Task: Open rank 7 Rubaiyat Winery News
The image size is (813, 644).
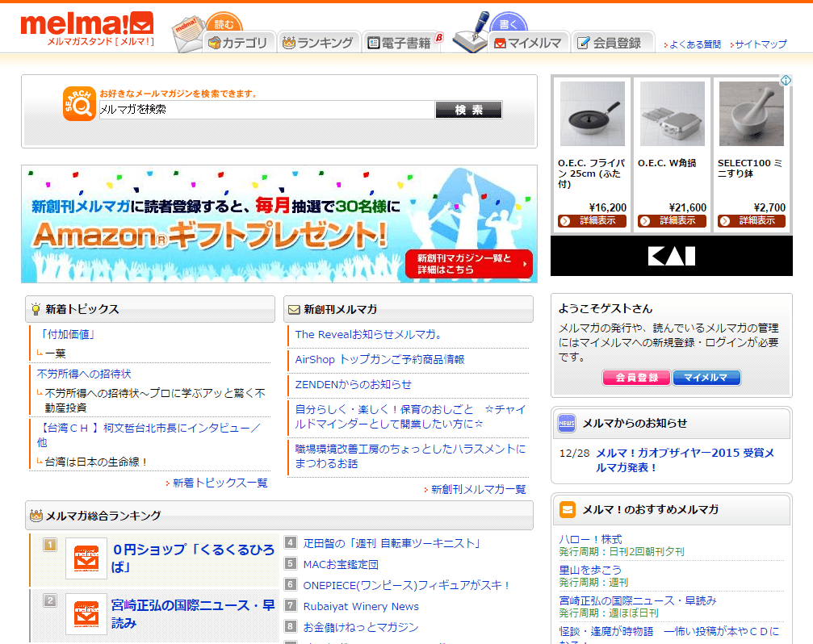Action: [361, 607]
